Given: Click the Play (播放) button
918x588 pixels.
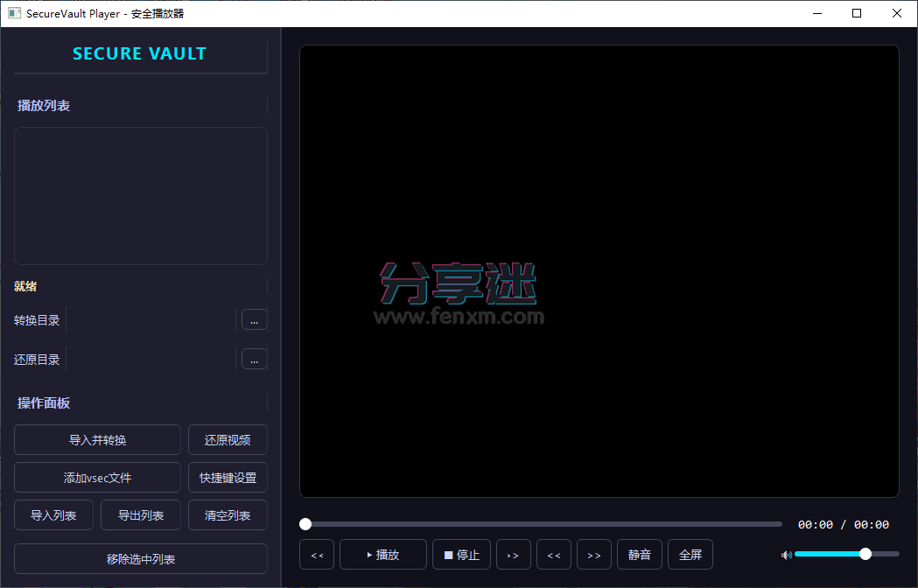Looking at the screenshot, I should pyautogui.click(x=382, y=554).
